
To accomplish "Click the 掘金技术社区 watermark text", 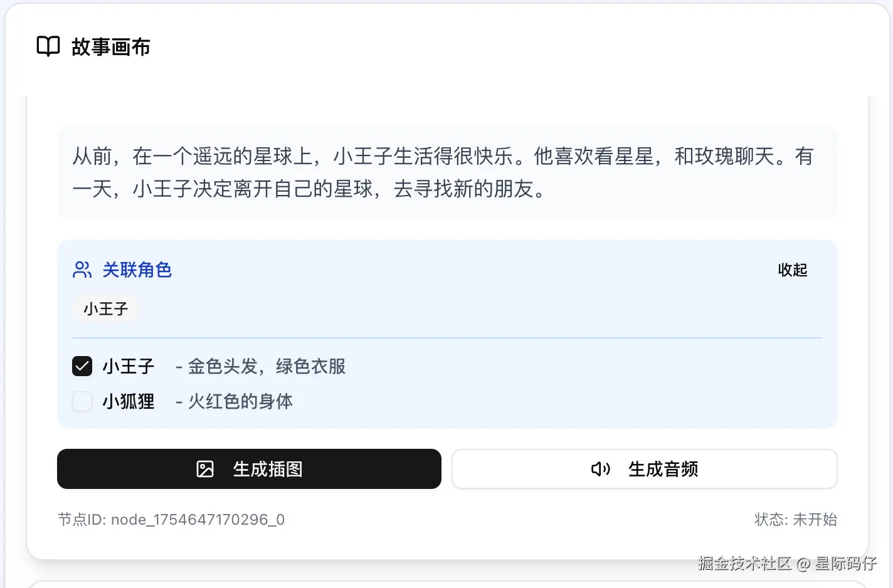I will coord(745,563).
